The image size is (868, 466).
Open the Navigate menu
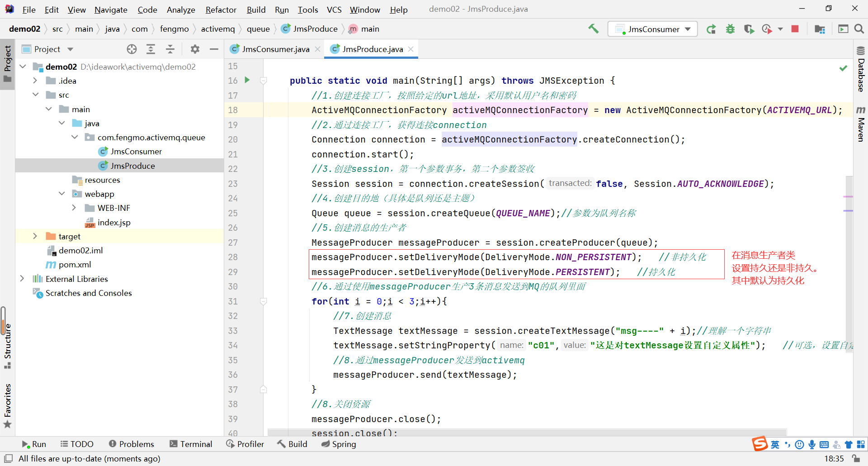click(x=111, y=10)
